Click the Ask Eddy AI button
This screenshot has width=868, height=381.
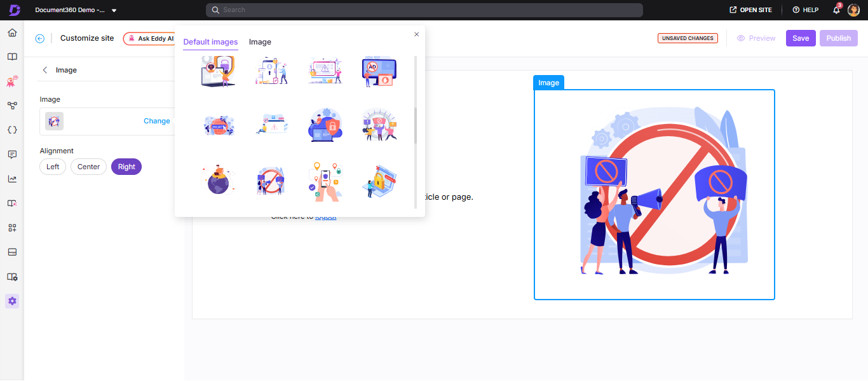coord(150,39)
